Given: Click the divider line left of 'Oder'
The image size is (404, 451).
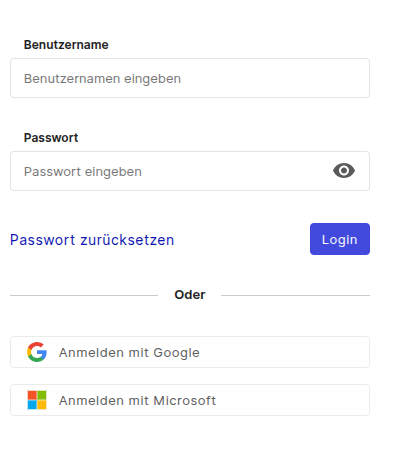Looking at the screenshot, I should point(84,295).
